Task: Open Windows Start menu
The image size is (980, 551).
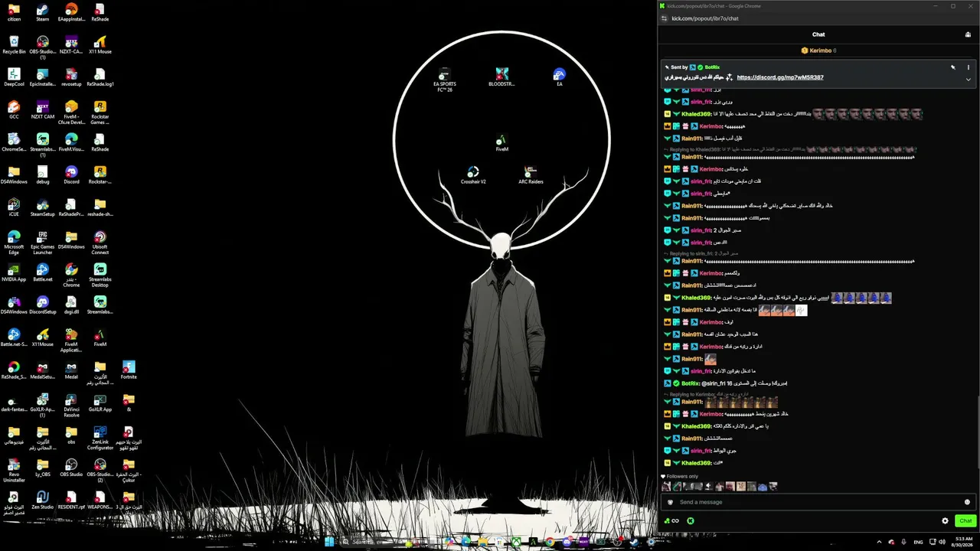Action: pos(329,542)
